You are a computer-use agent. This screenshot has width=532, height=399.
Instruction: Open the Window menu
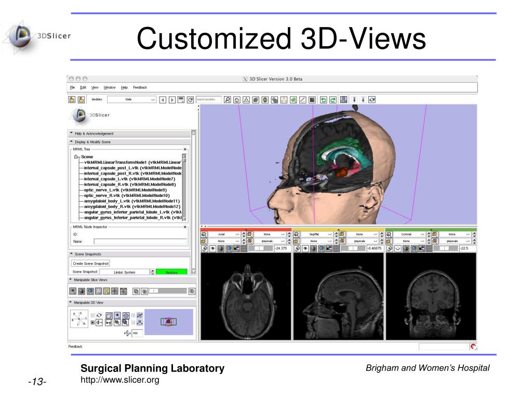click(109, 87)
